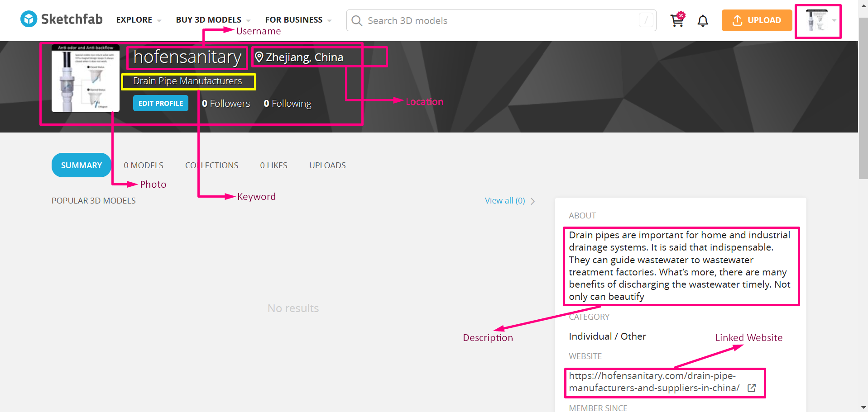Click the Individual / Other category text
Viewport: 868px width, 412px height.
(607, 336)
